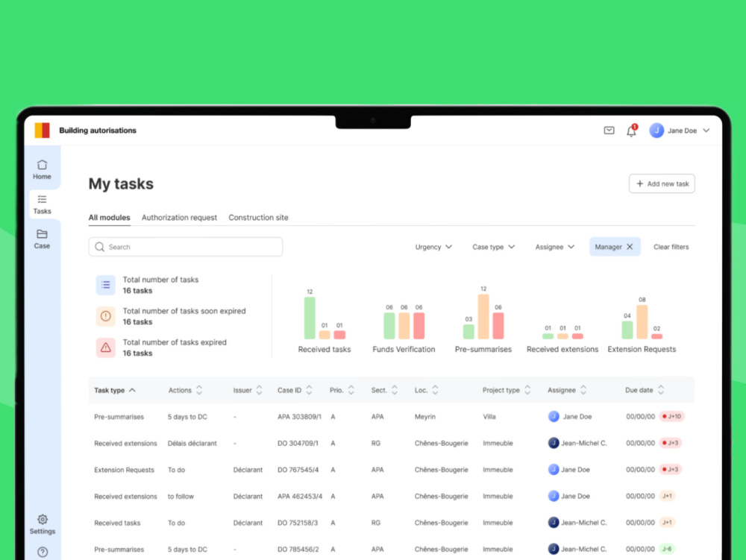Open the Home sidebar item
Image resolution: width=746 pixels, height=560 pixels.
[x=42, y=169]
